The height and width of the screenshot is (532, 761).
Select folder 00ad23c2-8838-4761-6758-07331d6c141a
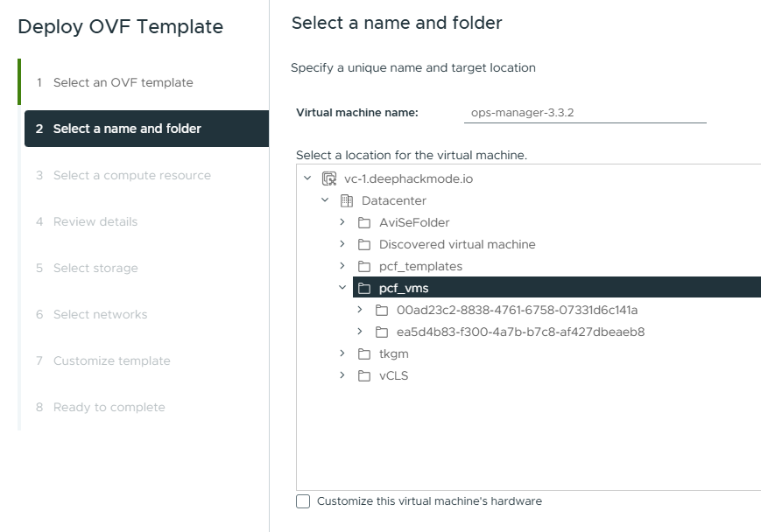click(518, 310)
